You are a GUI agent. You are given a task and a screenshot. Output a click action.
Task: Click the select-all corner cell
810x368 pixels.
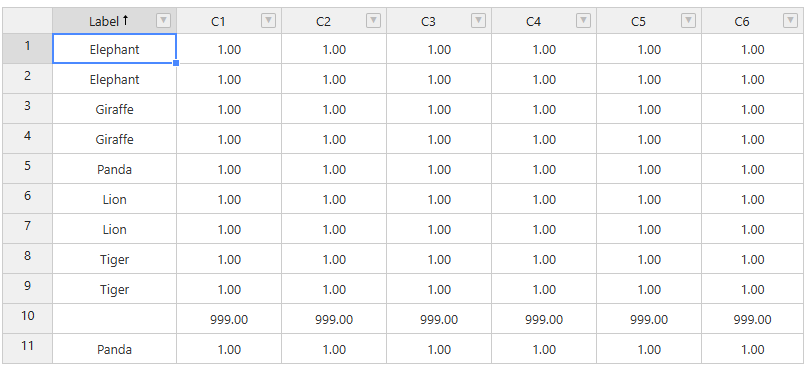click(x=27, y=21)
